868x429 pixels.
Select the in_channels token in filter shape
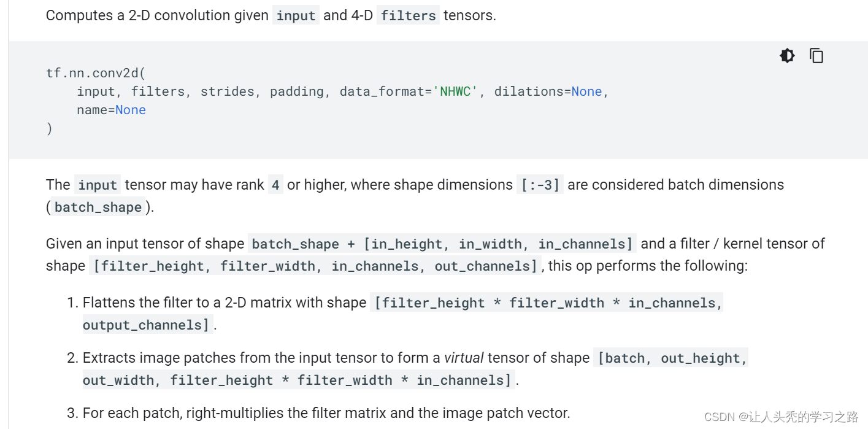[375, 266]
